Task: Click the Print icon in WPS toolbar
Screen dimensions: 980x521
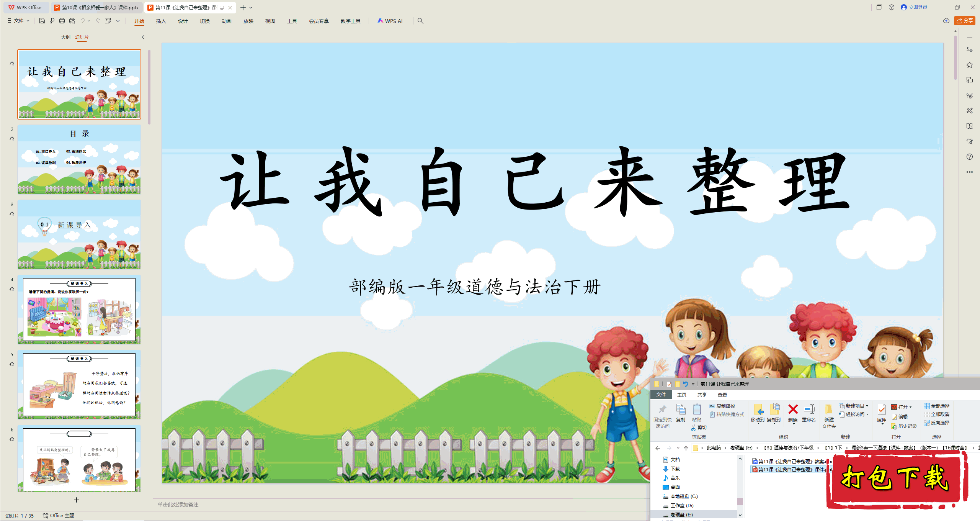Action: [x=62, y=21]
